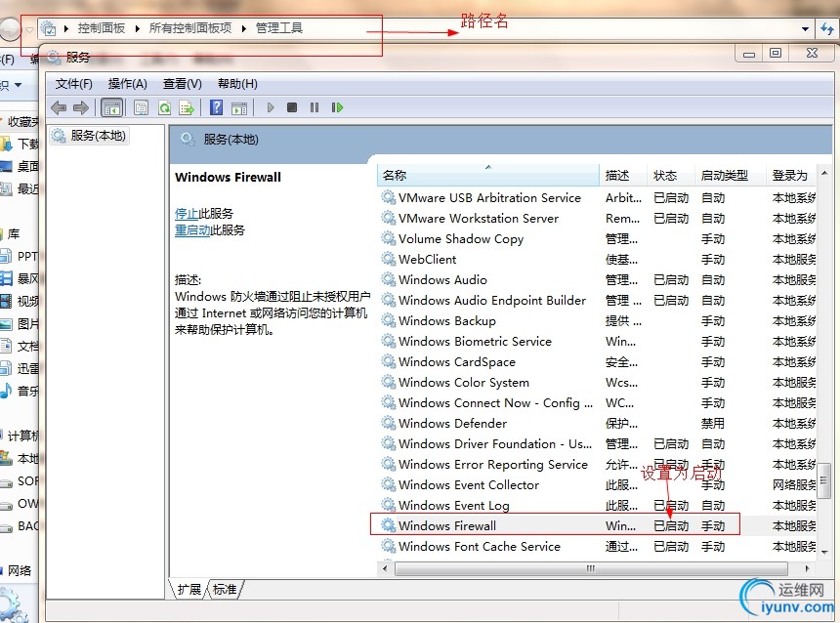
Task: Select Windows Event Log service
Action: [598, 505]
